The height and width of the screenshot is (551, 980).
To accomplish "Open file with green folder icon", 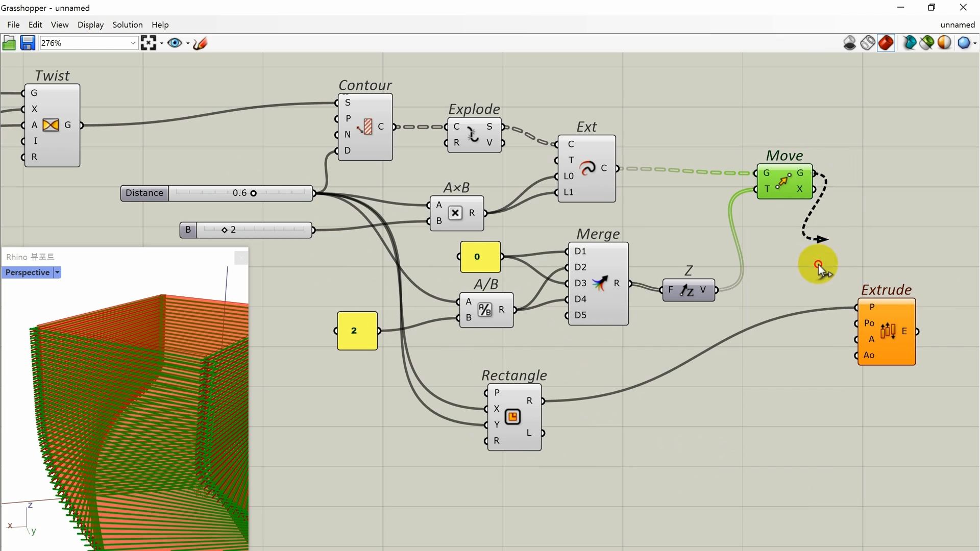I will coord(9,43).
